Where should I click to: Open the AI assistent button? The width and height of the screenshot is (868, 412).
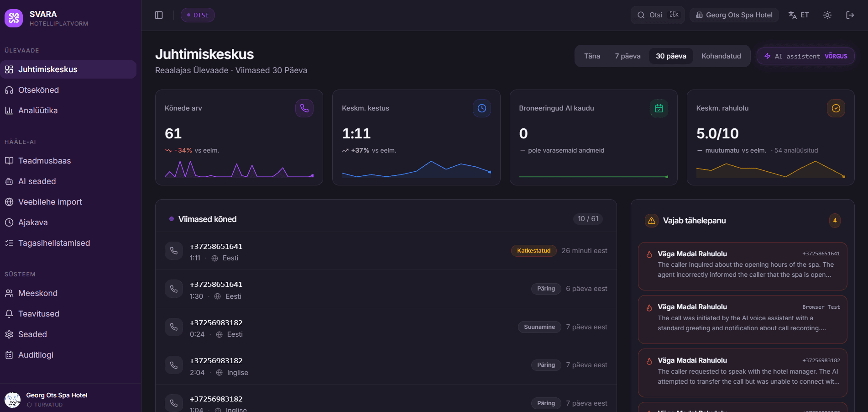[805, 56]
